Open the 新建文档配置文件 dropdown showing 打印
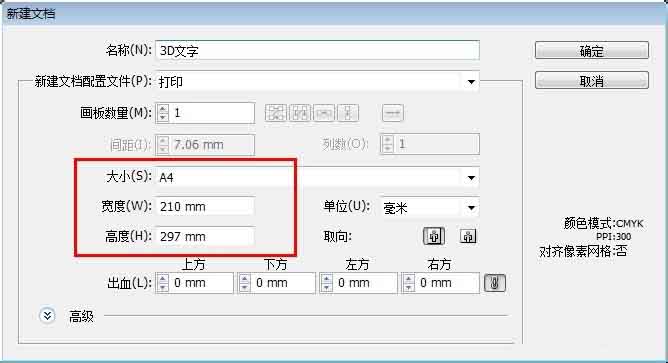668x363 pixels. pyautogui.click(x=317, y=81)
